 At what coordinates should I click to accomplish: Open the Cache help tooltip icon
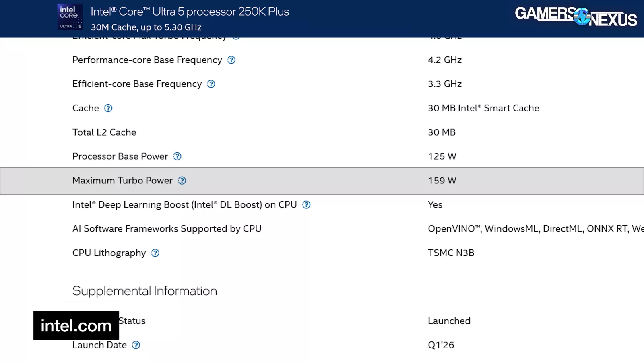click(108, 108)
